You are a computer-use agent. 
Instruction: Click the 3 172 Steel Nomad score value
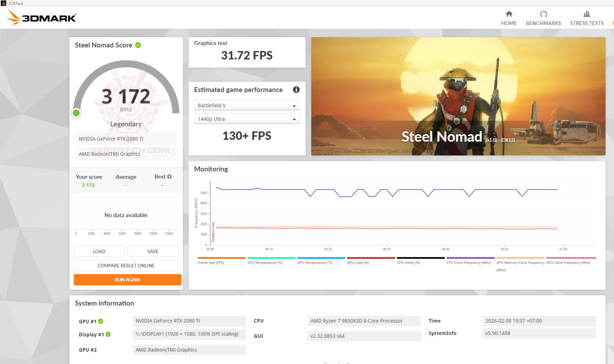pyautogui.click(x=126, y=96)
